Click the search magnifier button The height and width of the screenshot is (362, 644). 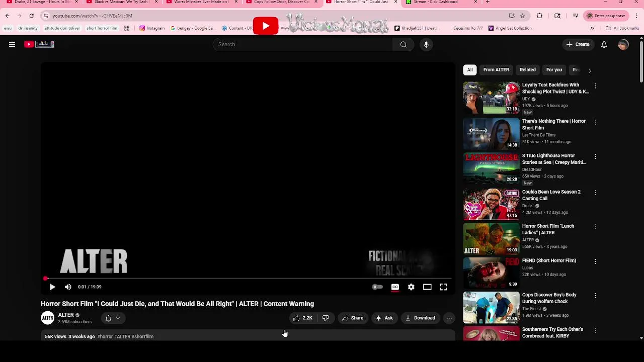click(x=403, y=44)
